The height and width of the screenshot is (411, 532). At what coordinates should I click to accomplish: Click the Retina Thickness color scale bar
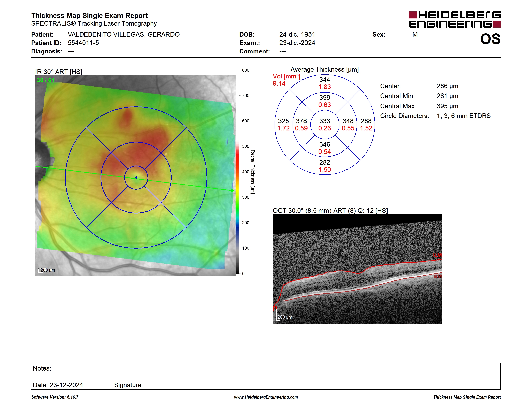(237, 172)
